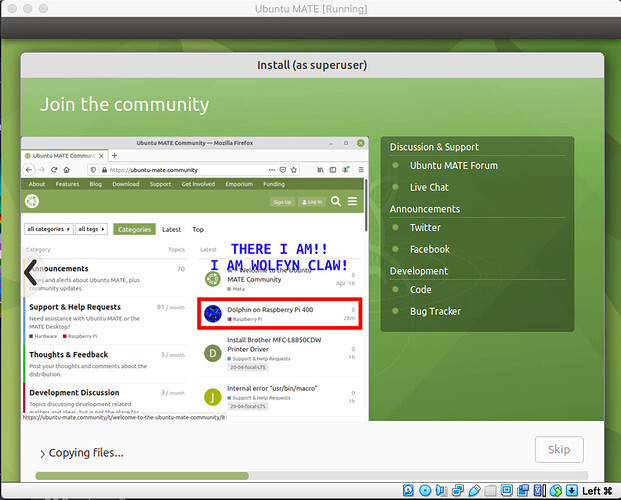Image resolution: width=621 pixels, height=500 pixels.
Task: Open the all categories dropdown
Action: tap(48, 229)
